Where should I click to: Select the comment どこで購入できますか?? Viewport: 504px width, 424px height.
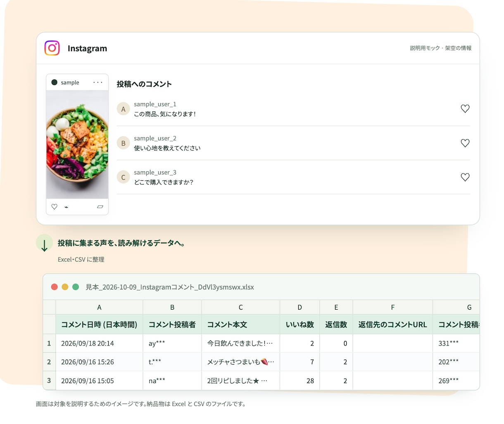[164, 182]
